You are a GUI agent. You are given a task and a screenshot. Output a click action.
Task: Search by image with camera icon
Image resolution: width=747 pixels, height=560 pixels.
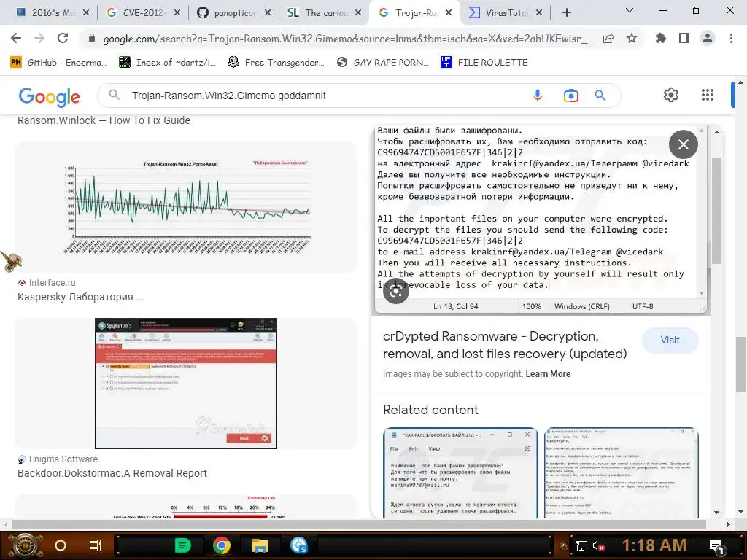(570, 96)
